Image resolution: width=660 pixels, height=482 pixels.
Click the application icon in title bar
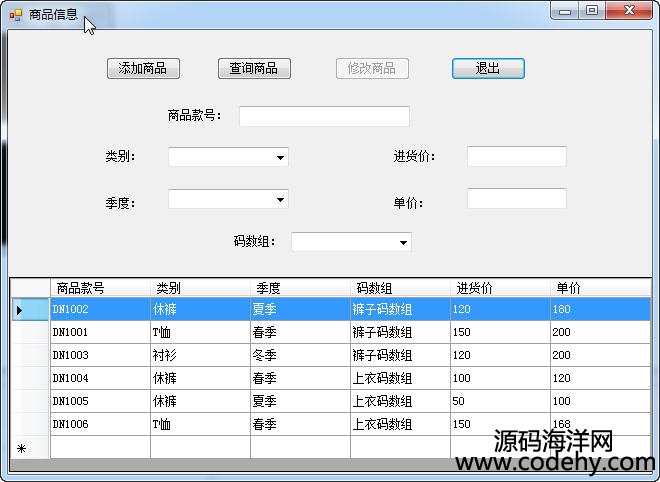pos(16,14)
